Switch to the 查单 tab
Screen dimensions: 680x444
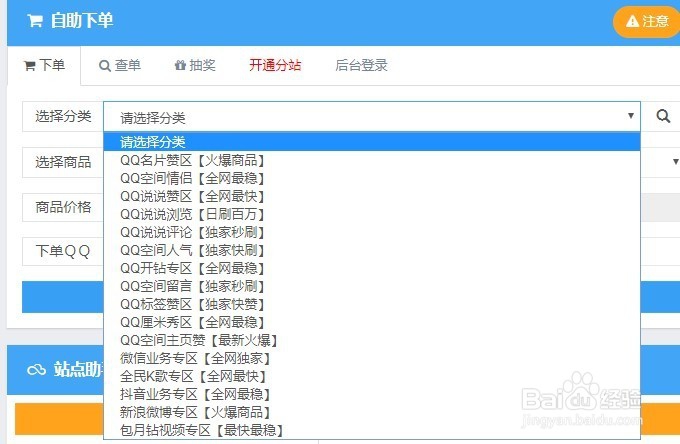[120, 66]
